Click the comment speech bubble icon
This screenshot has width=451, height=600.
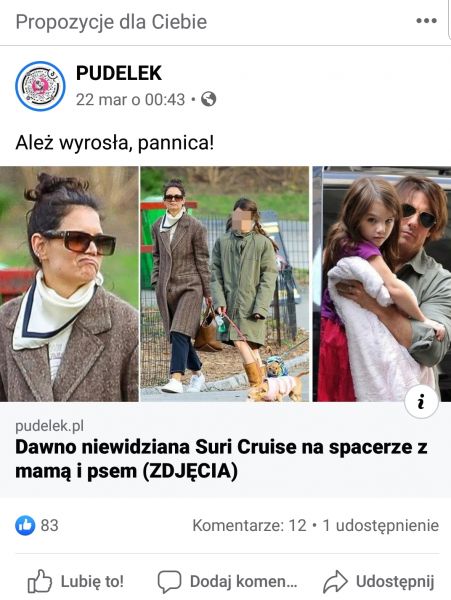pyautogui.click(x=169, y=582)
